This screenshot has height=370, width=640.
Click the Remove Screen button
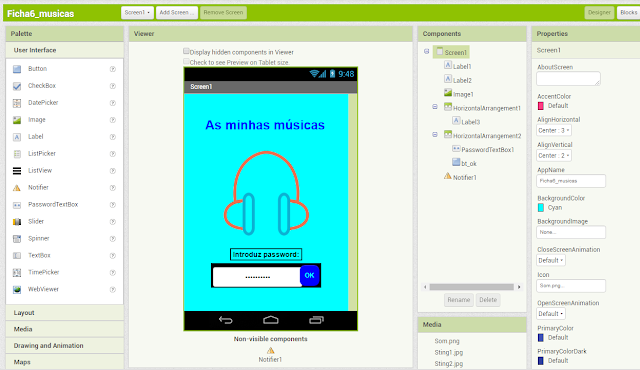pos(223,13)
